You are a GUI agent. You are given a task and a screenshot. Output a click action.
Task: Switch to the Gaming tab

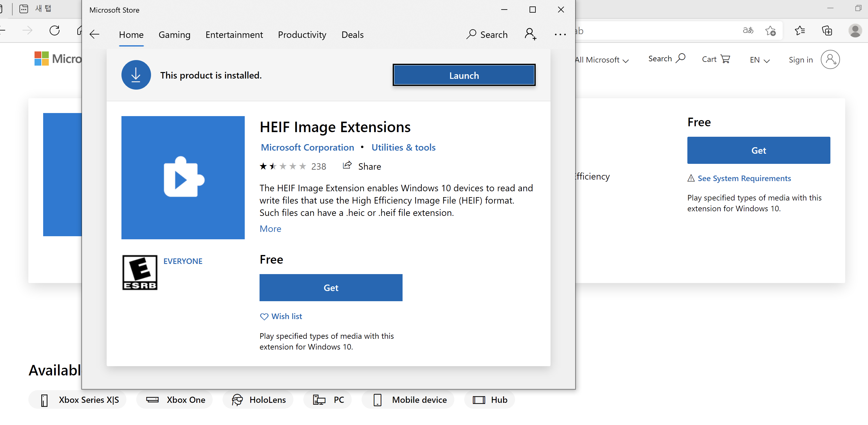(174, 35)
